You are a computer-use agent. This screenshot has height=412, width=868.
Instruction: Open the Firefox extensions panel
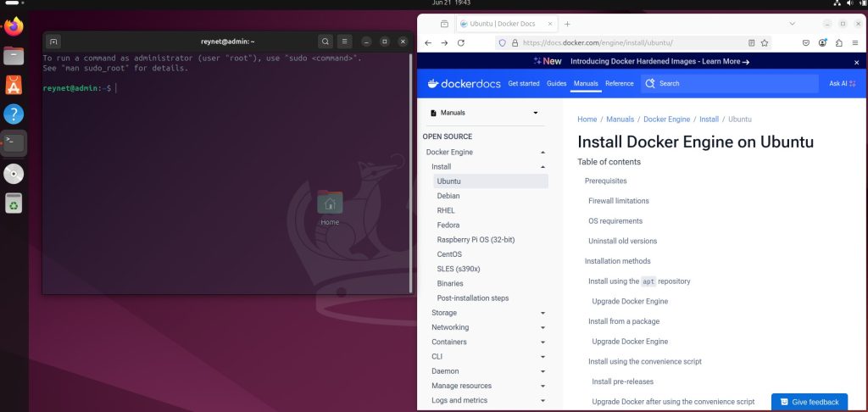point(838,42)
